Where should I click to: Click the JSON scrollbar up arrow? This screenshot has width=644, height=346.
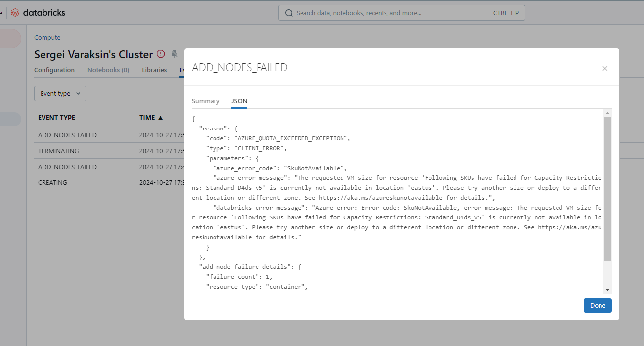point(608,114)
